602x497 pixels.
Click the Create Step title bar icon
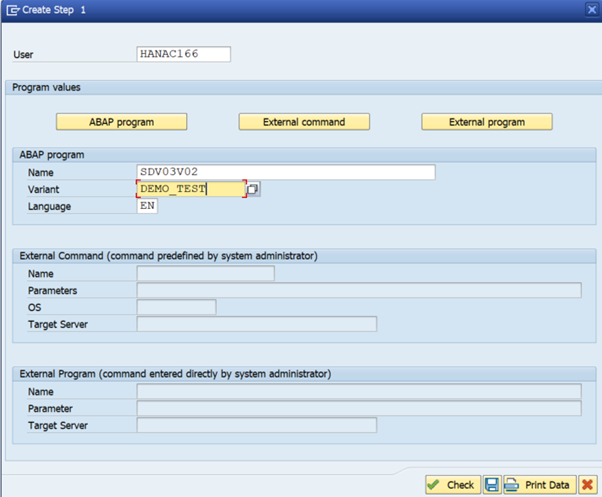point(13,10)
